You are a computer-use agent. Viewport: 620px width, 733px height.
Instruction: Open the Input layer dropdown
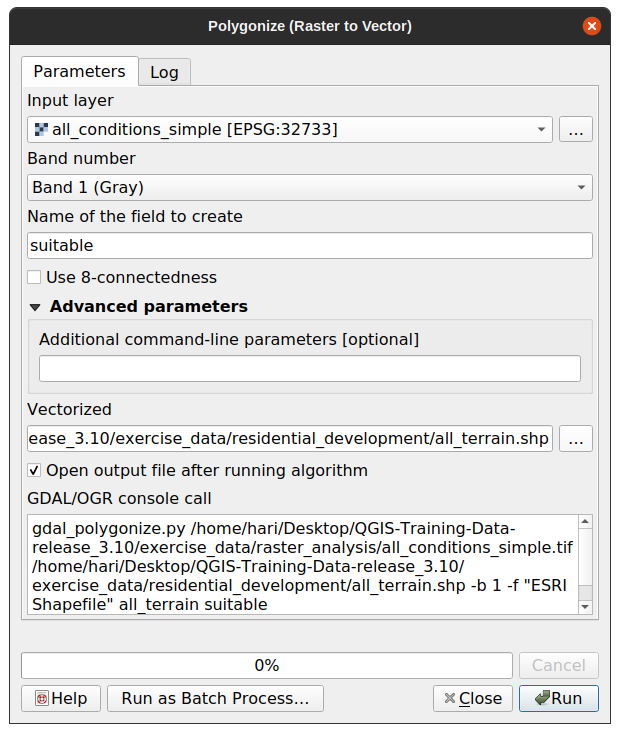coord(290,129)
